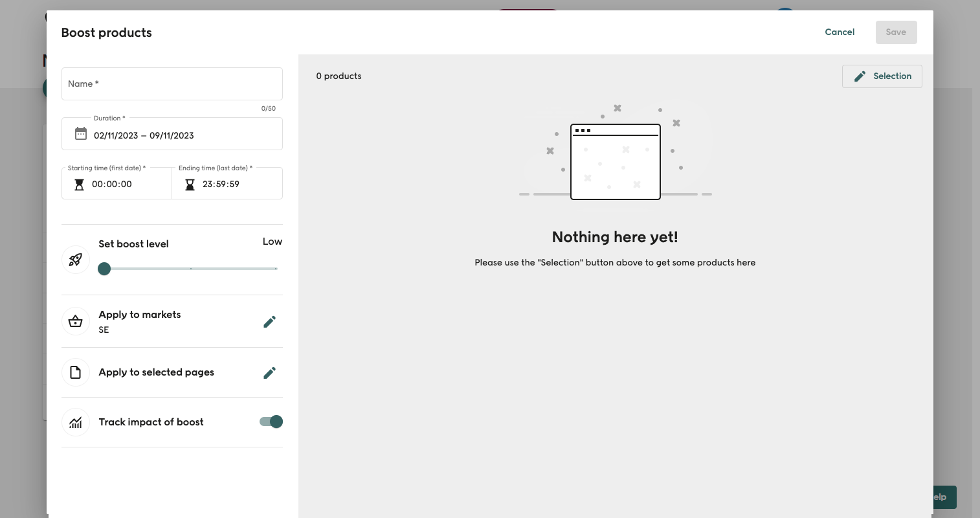The width and height of the screenshot is (980, 518).
Task: Click the basket icon beside Apply to markets
Action: coord(76,321)
